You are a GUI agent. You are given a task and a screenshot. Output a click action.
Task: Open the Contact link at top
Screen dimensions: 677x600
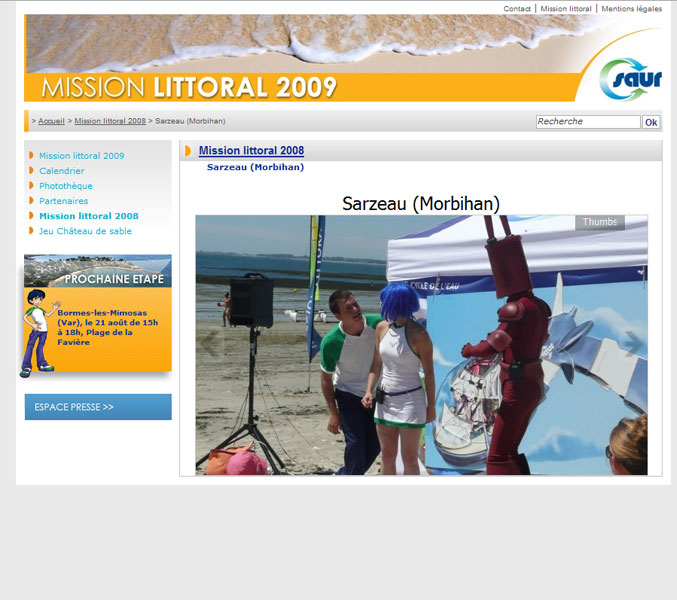[x=517, y=9]
